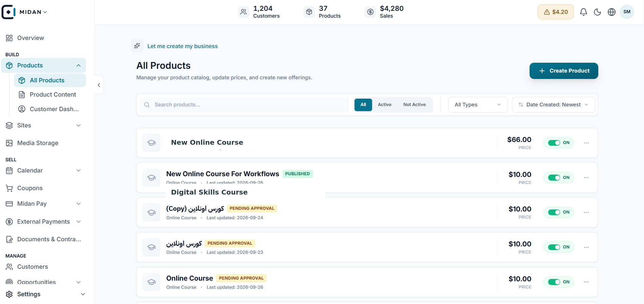This screenshot has width=644, height=304.
Task: Open the language globe icon
Action: click(611, 12)
